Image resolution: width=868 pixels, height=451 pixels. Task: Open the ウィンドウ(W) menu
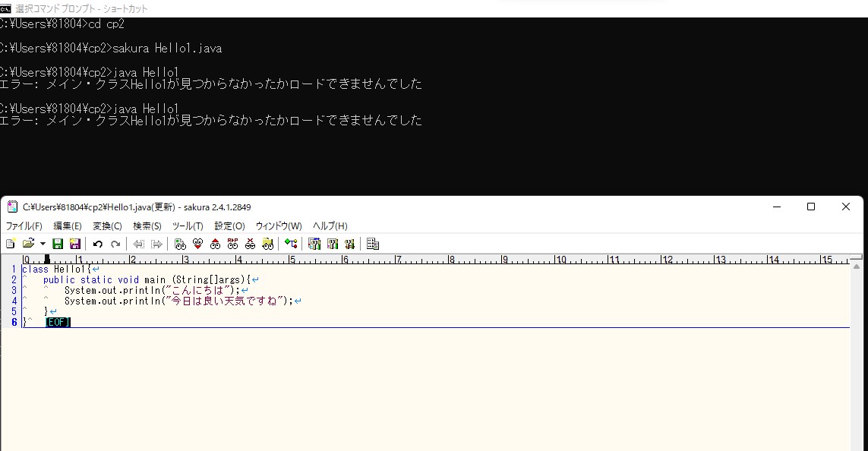pyautogui.click(x=279, y=225)
